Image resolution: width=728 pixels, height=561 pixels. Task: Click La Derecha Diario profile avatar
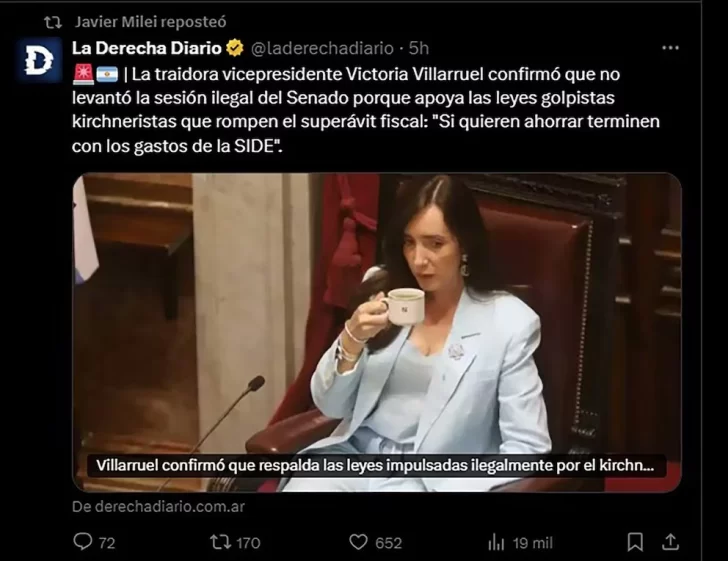39,61
